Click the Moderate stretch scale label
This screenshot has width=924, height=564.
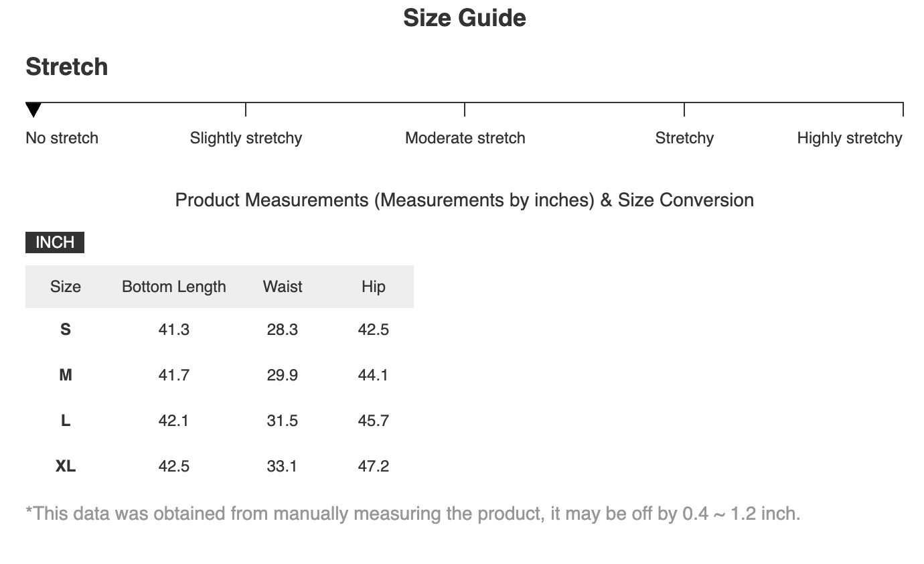(465, 138)
